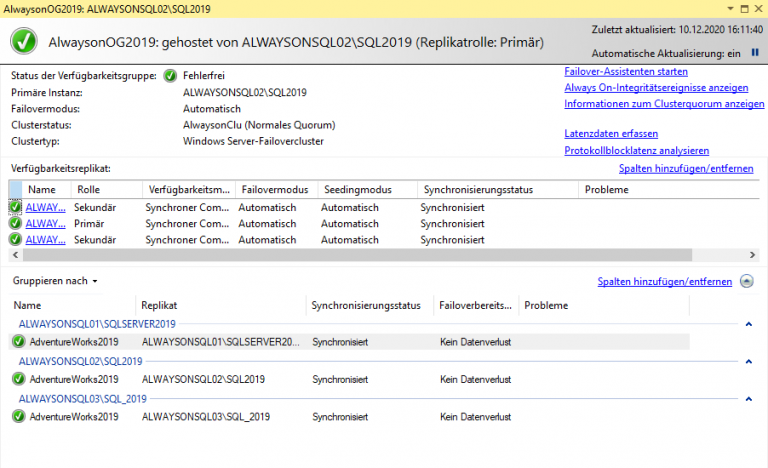Click the primary instance value ALWAYSONSQL02\SQL2019
This screenshot has width=768, height=468.
245,93
